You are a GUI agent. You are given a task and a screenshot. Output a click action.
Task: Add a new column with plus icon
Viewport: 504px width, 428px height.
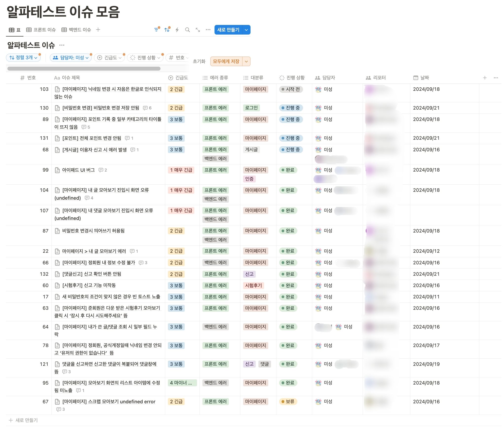pyautogui.click(x=485, y=78)
